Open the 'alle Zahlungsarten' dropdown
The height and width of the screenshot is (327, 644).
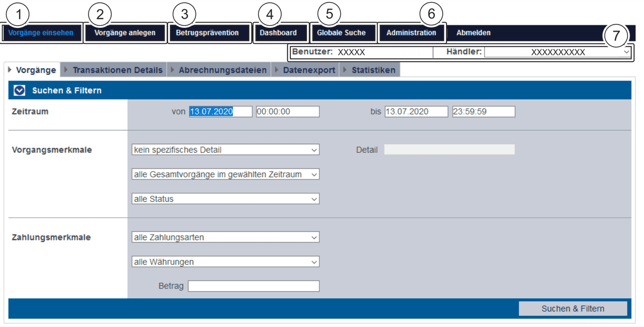point(225,237)
